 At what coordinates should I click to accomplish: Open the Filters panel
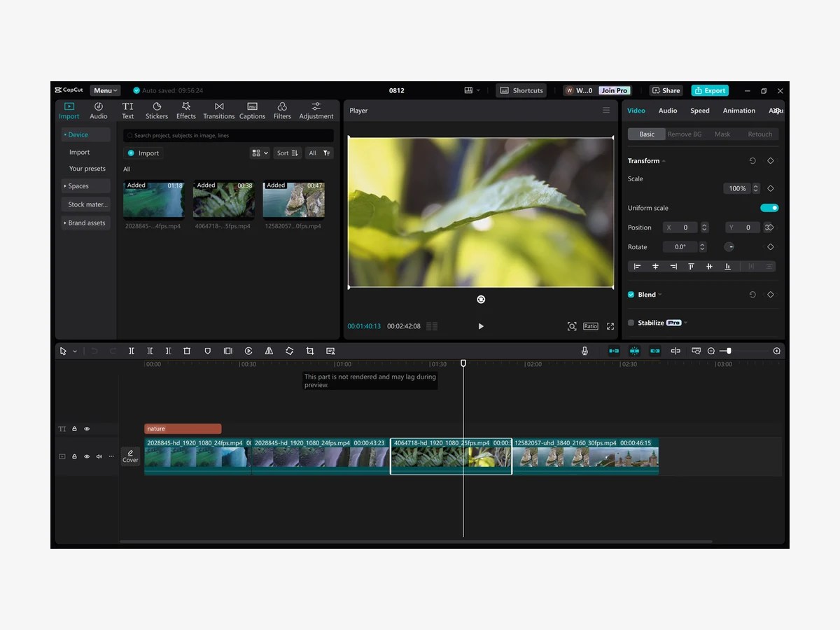point(282,111)
